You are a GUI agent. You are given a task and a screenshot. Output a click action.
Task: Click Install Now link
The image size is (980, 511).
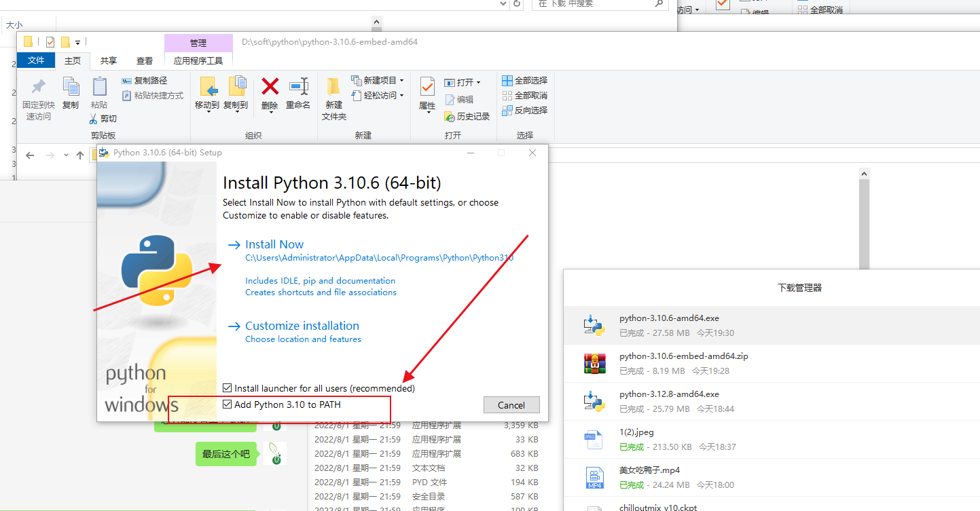point(274,244)
